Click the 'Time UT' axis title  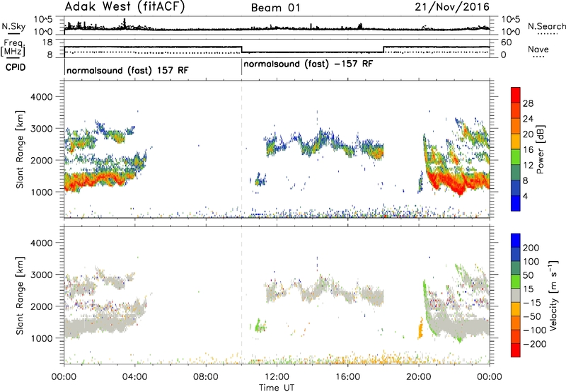(277, 388)
